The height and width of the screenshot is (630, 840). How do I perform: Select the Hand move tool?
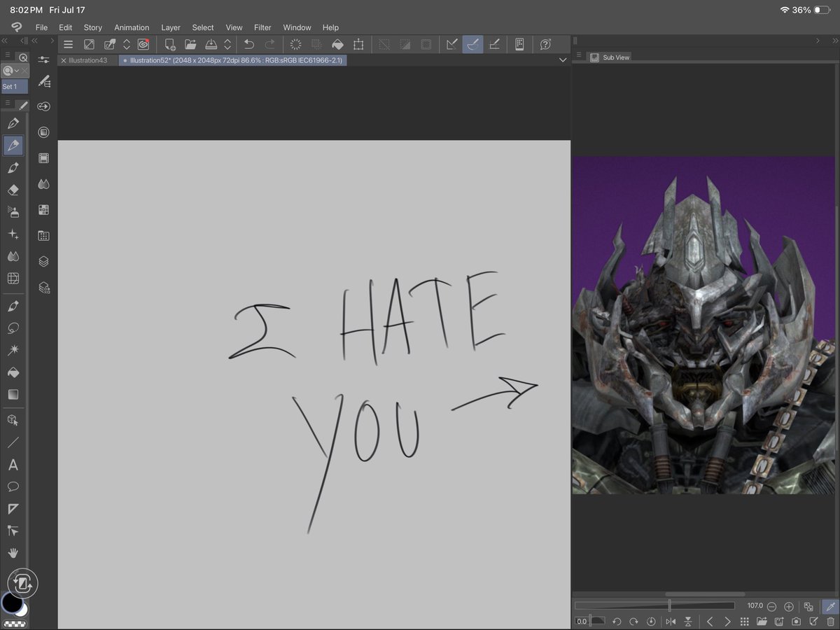(13, 553)
